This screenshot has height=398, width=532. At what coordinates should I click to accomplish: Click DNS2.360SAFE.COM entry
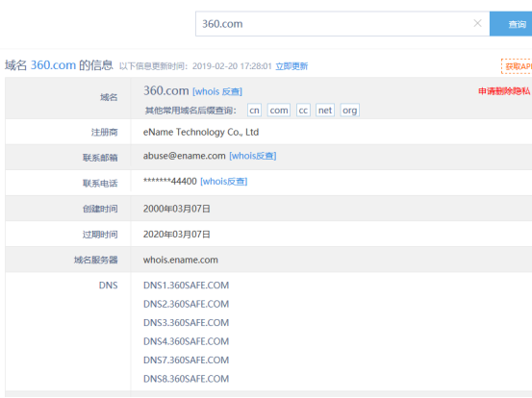(187, 304)
